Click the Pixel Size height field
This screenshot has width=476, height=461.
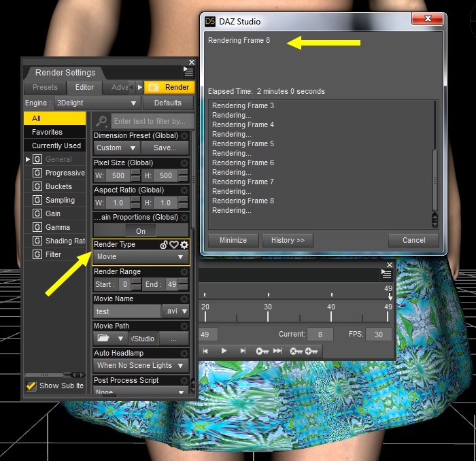(x=166, y=175)
